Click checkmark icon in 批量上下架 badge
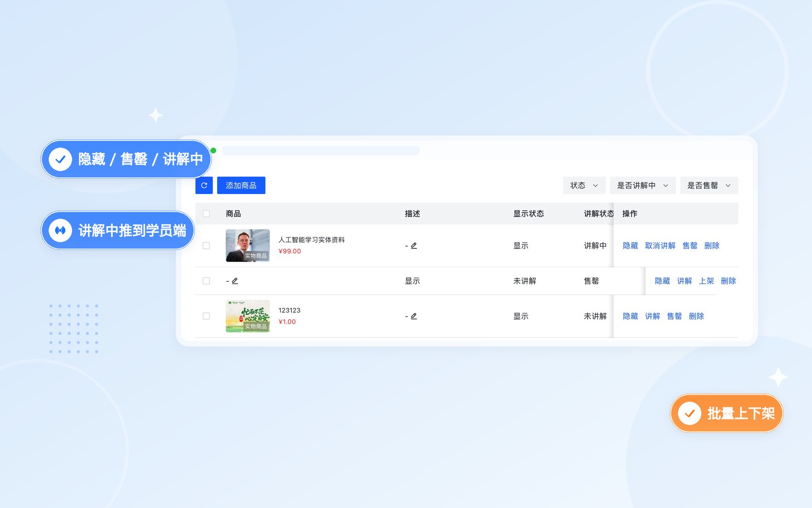812x508 pixels. tap(690, 414)
